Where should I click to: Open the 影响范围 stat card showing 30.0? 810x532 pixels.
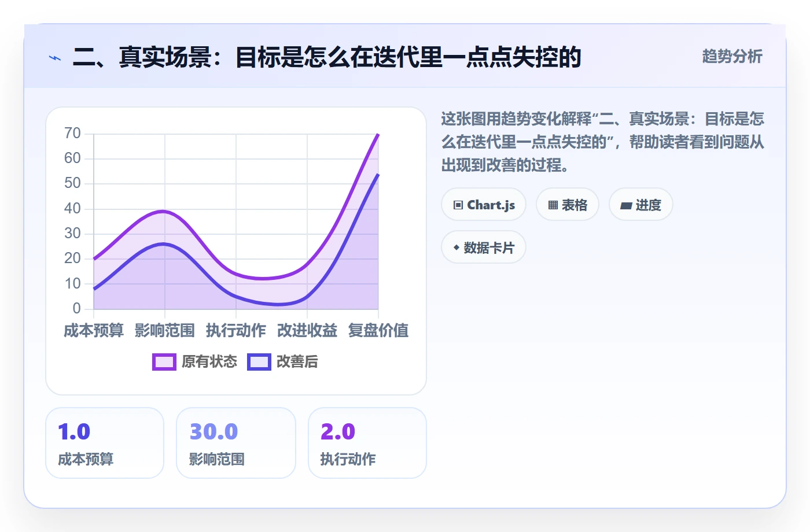tap(236, 443)
